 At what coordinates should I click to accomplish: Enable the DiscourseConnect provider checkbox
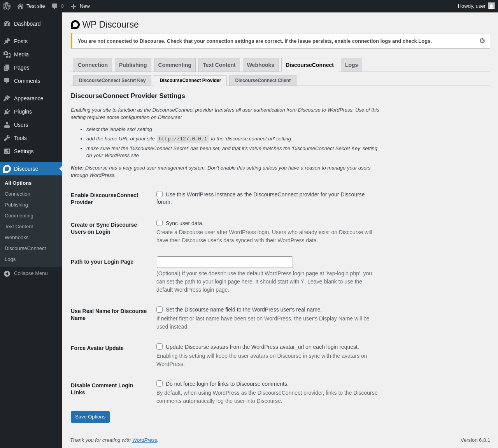(160, 194)
